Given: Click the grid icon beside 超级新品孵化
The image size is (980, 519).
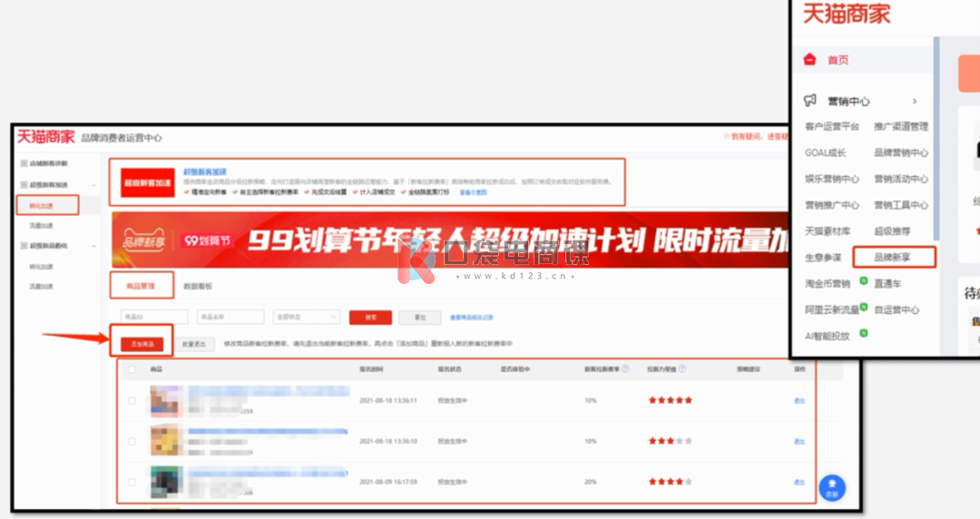Looking at the screenshot, I should tap(24, 246).
